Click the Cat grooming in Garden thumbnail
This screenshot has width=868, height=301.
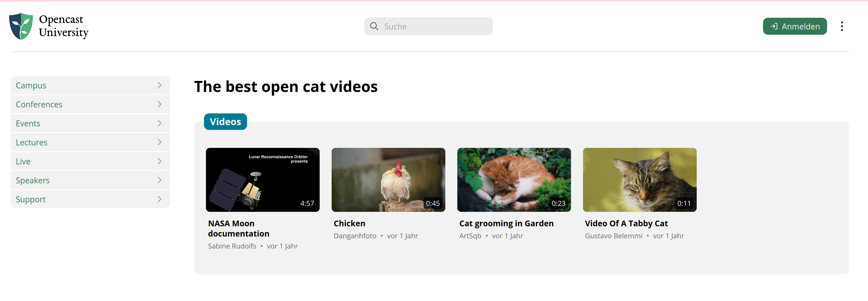click(514, 180)
